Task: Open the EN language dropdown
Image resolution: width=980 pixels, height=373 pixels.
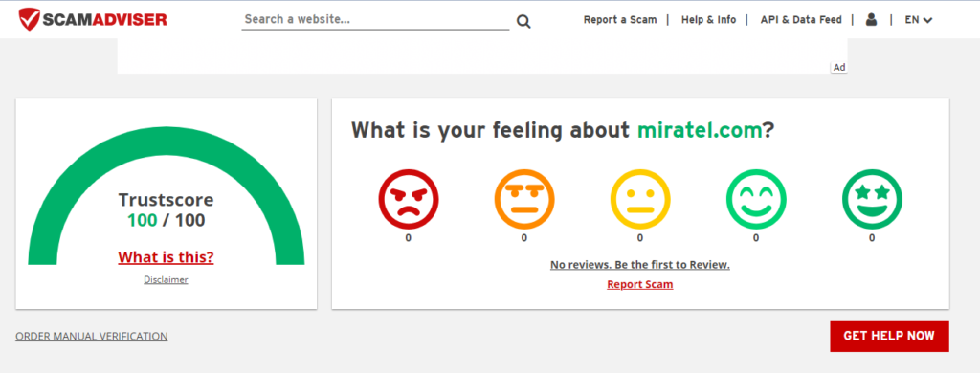Action: pyautogui.click(x=918, y=20)
